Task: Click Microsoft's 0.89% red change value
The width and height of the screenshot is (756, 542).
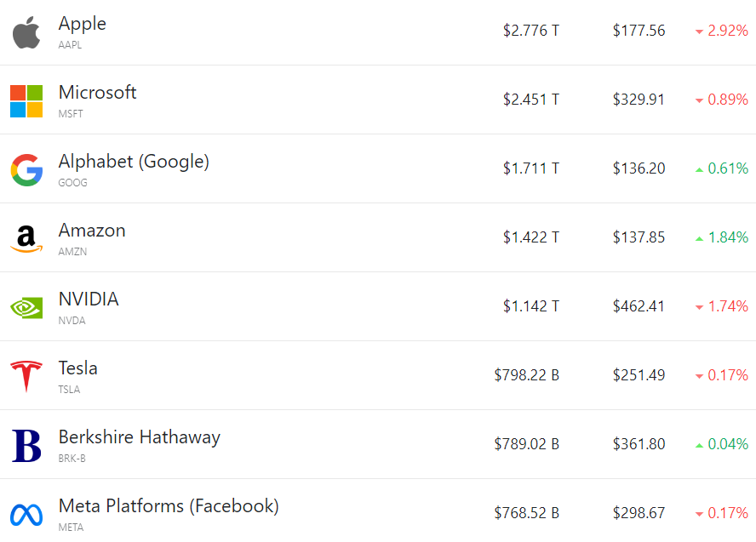Action: pyautogui.click(x=728, y=100)
